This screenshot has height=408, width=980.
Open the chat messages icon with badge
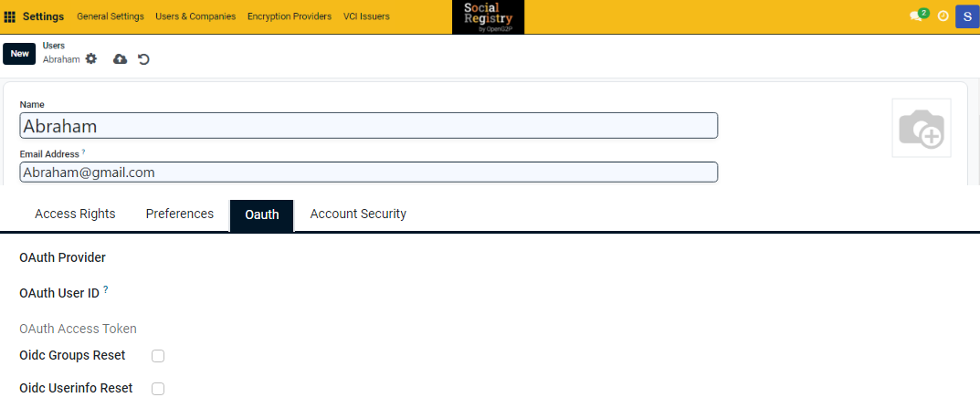(x=917, y=16)
